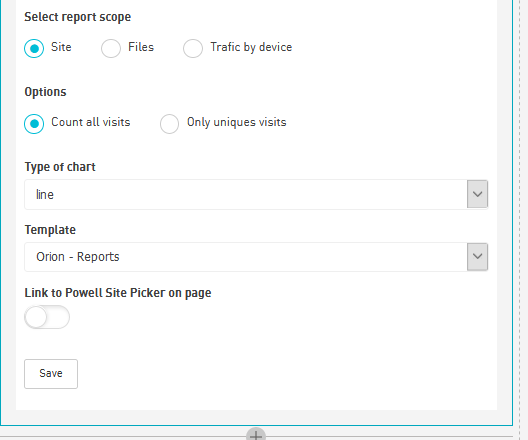Click the Link to Powell Site Picker label

(118, 293)
